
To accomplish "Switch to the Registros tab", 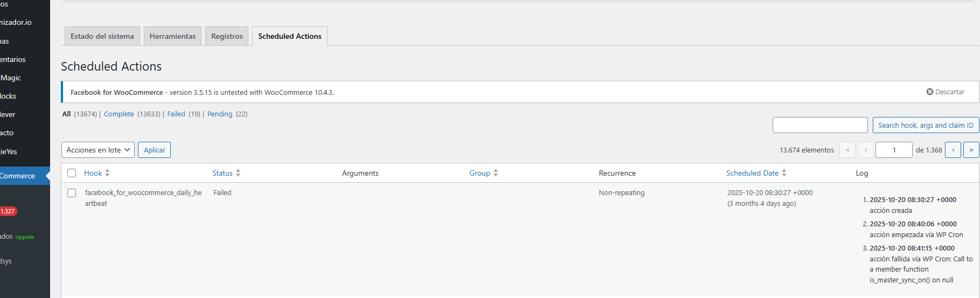I will point(227,36).
